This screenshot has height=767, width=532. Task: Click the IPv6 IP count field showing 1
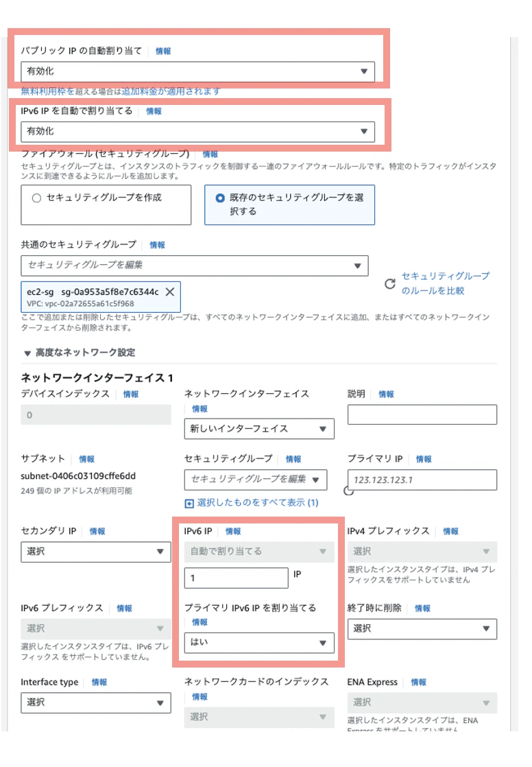click(x=236, y=578)
